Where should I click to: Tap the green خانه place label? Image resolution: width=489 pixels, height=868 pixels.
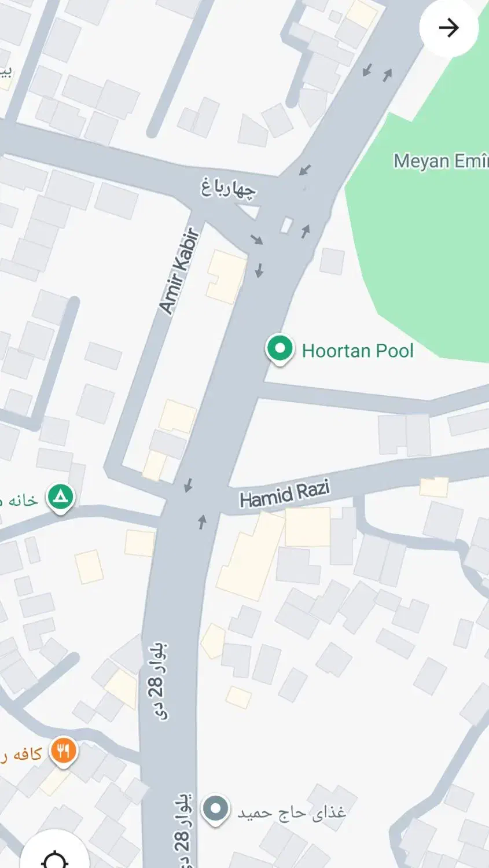(x=19, y=500)
